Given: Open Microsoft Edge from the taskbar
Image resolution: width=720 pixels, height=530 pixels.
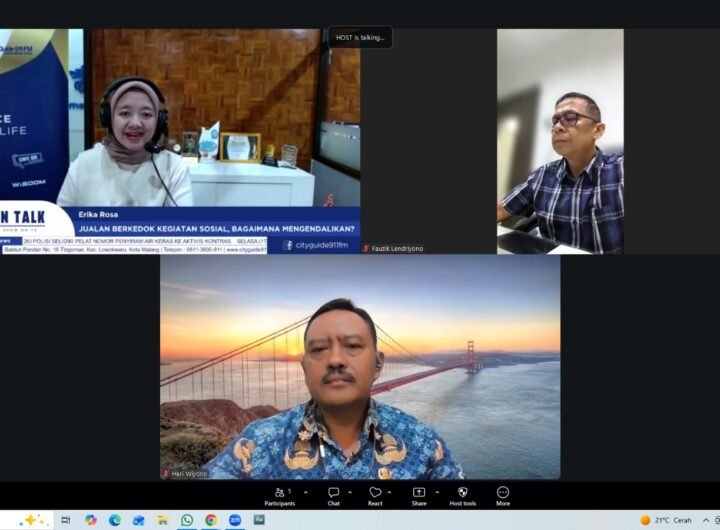Looking at the screenshot, I should coord(115,520).
